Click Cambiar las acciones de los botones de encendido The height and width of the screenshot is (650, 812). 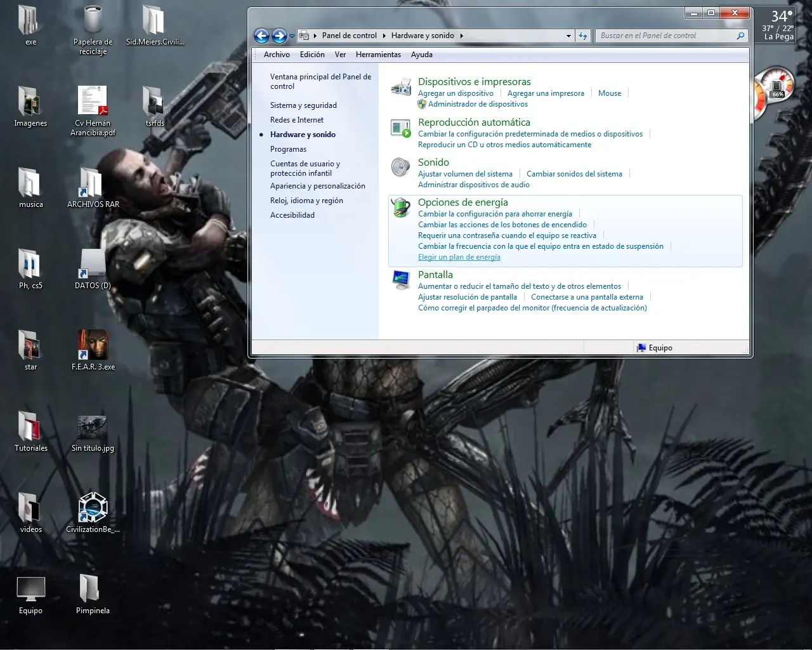coord(502,225)
